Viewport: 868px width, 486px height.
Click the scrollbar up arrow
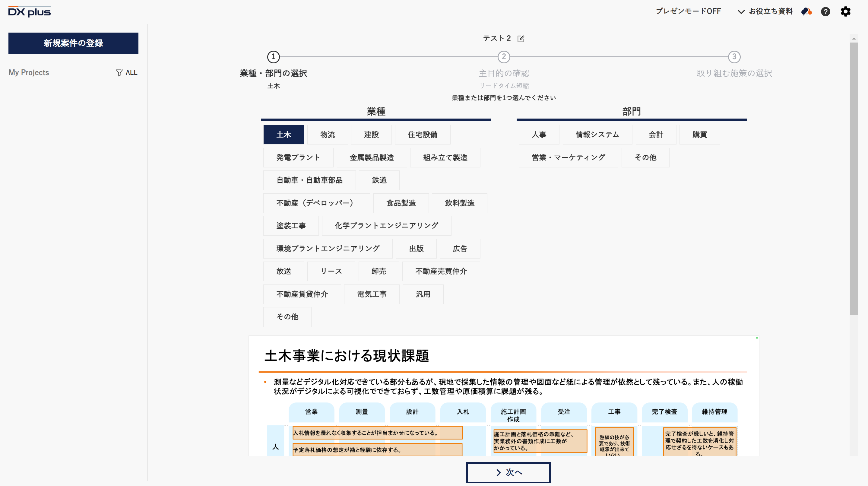pyautogui.click(x=854, y=38)
